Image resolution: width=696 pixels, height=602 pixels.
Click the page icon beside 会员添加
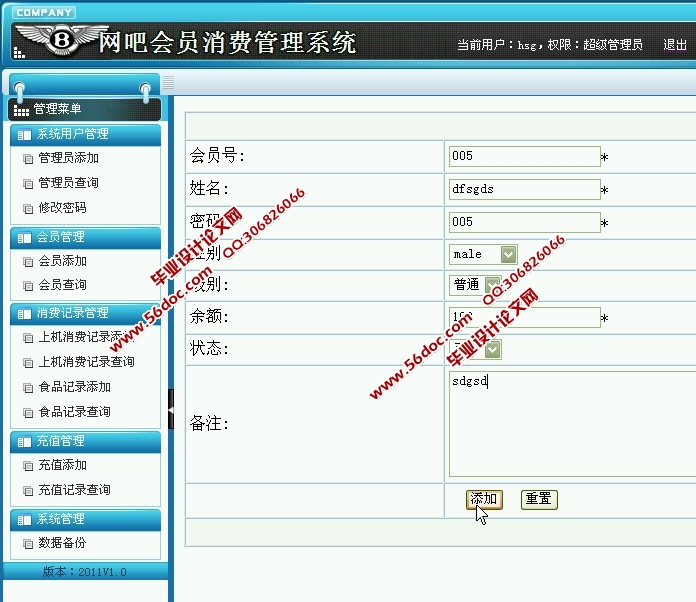[x=28, y=261]
